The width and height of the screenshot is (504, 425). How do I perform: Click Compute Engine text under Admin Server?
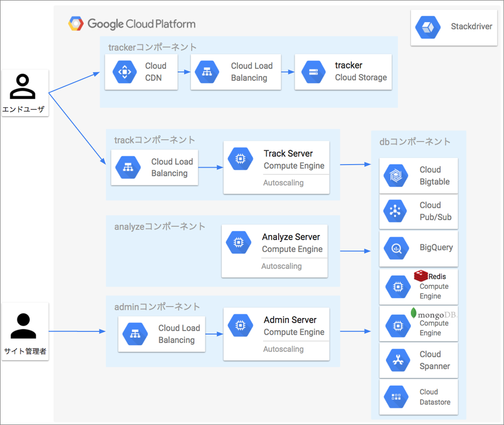tap(294, 332)
